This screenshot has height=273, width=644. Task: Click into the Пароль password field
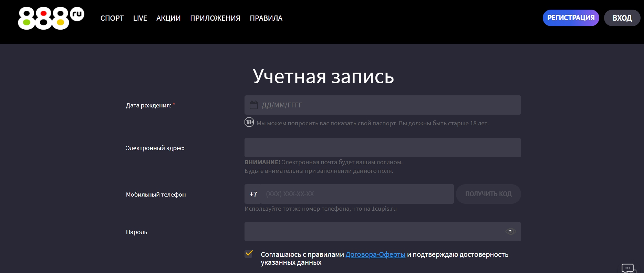pyautogui.click(x=383, y=232)
